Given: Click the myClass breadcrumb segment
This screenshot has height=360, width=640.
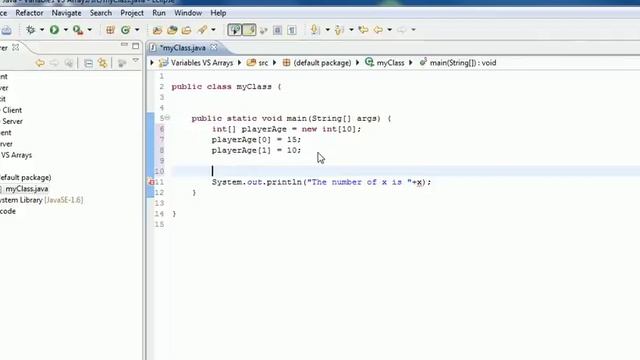Looking at the screenshot, I should [390, 63].
